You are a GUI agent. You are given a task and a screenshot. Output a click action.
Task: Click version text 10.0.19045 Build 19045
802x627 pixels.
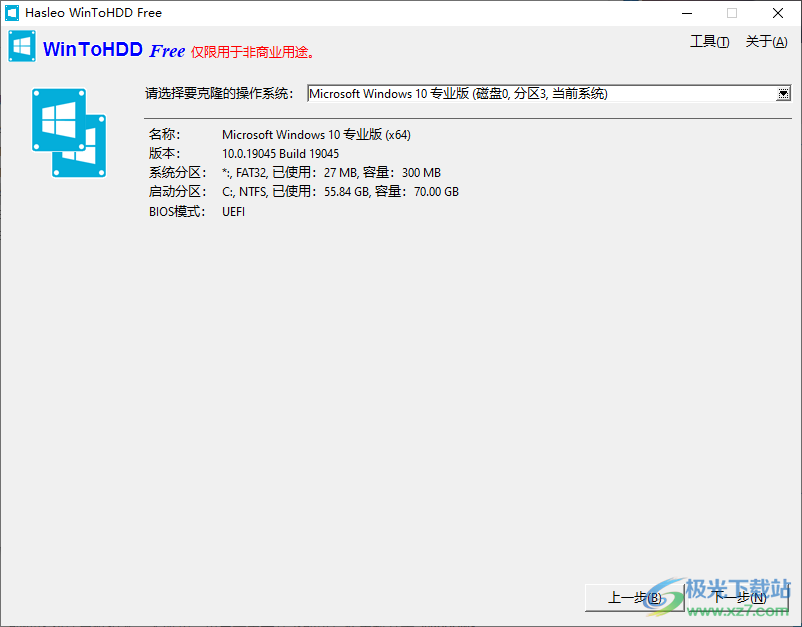[x=280, y=153]
